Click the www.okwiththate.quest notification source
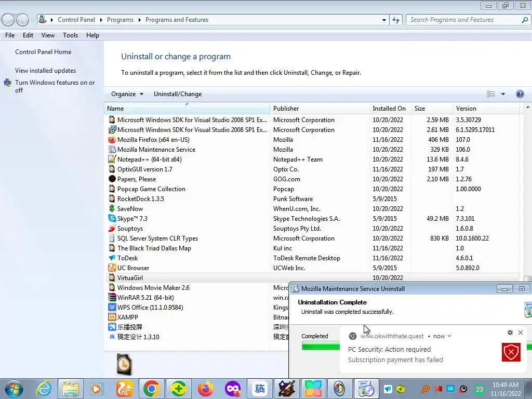This screenshot has width=532, height=399. point(392,336)
